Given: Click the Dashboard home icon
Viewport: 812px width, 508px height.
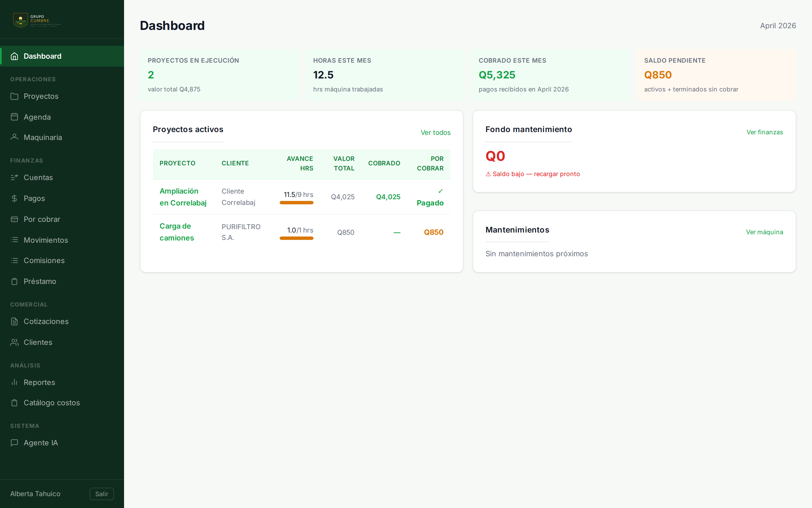Looking at the screenshot, I should 14,56.
